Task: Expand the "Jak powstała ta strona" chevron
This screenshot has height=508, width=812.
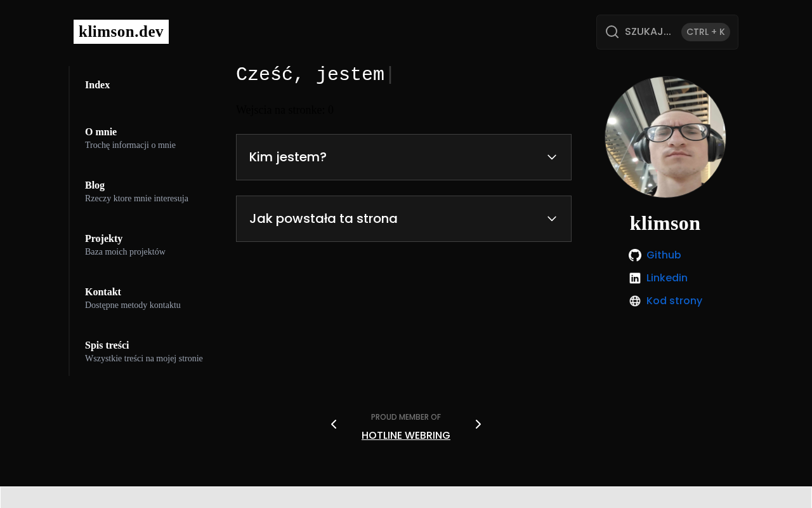Action: 552,218
